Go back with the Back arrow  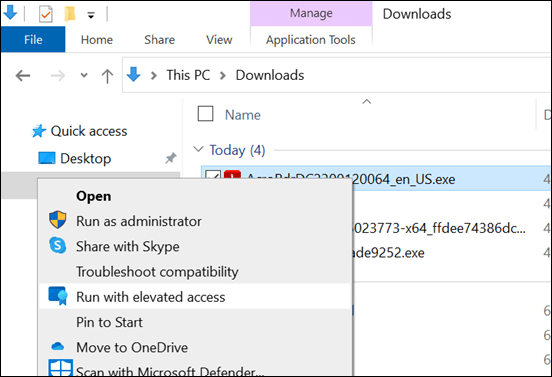pyautogui.click(x=23, y=75)
